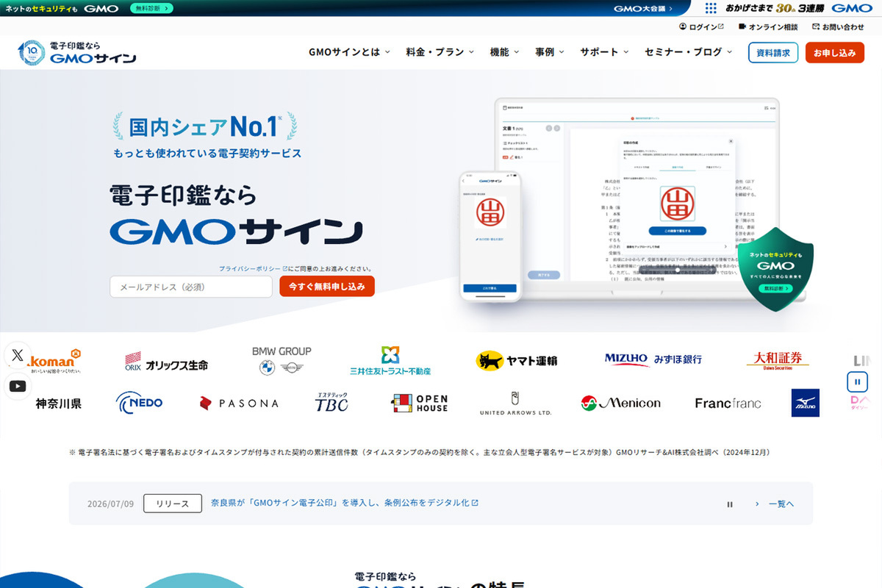Viewport: 882px width, 588px height.
Task: Click the オリックス生命 logo
Action: (166, 362)
